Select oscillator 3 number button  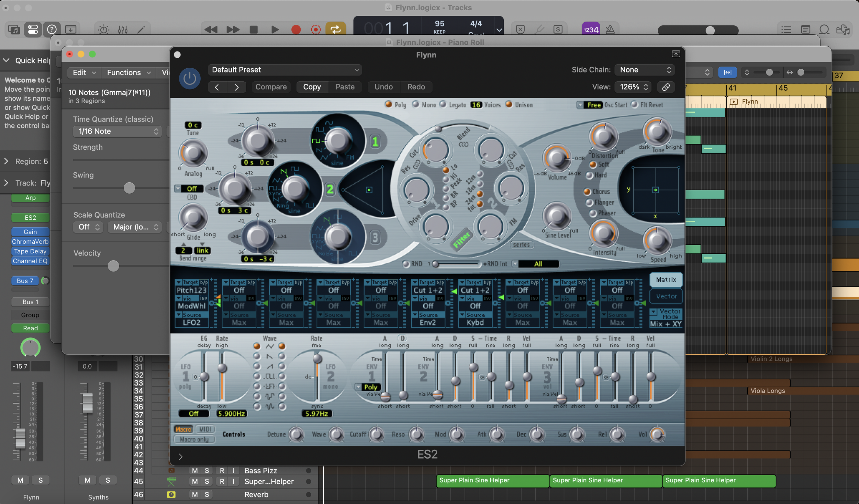[375, 237]
